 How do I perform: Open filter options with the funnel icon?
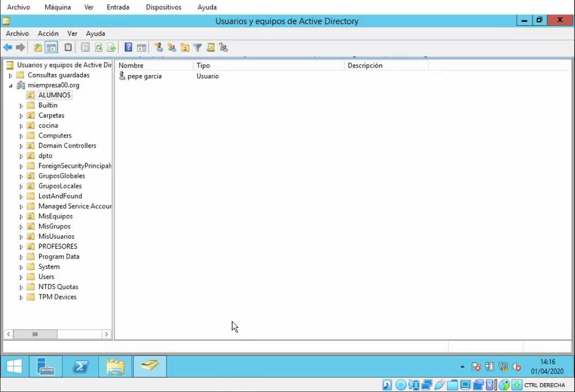click(197, 47)
